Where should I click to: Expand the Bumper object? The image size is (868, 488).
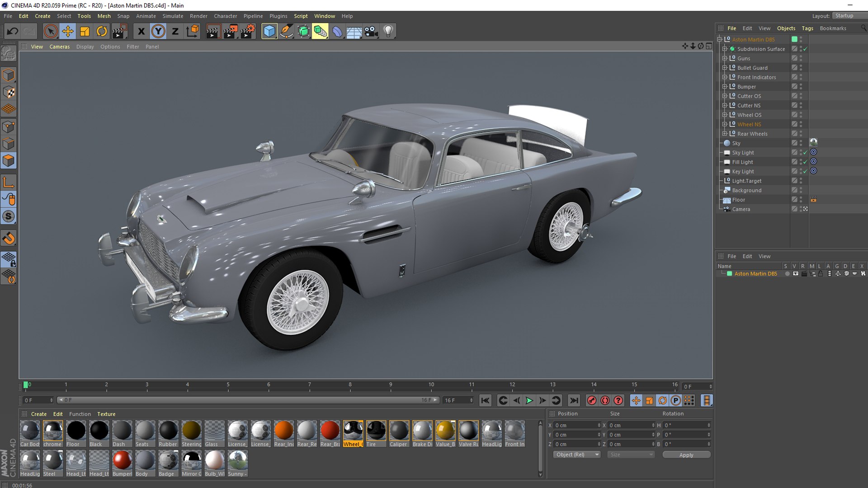(x=725, y=87)
